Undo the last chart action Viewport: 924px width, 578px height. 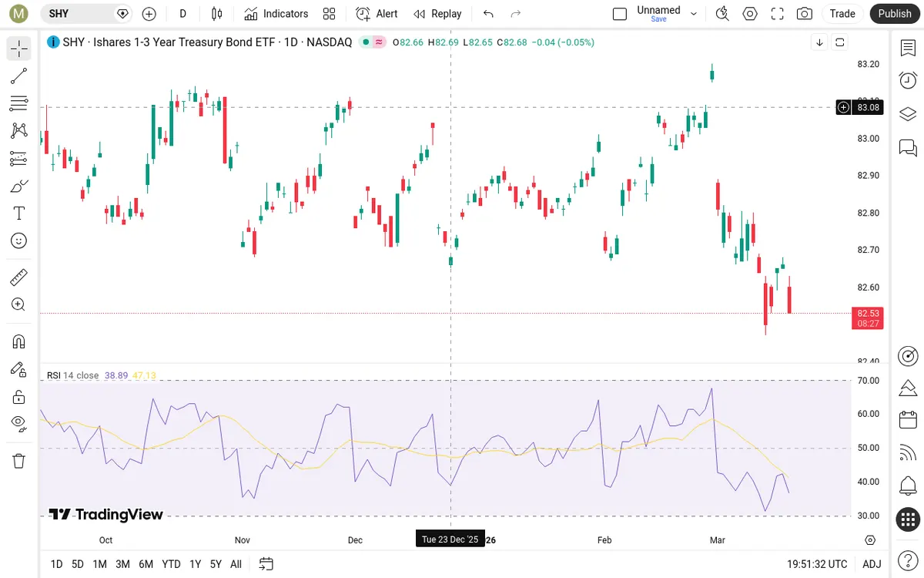(x=488, y=13)
